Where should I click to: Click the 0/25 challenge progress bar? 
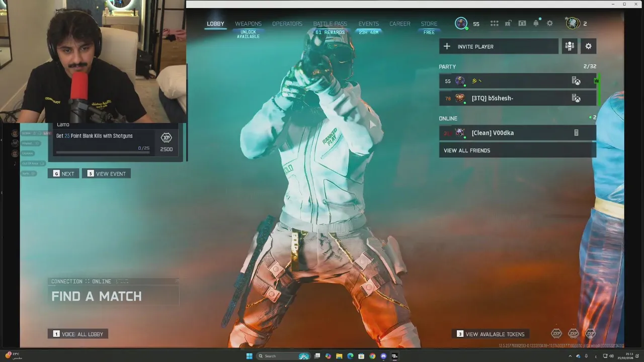pos(103,152)
